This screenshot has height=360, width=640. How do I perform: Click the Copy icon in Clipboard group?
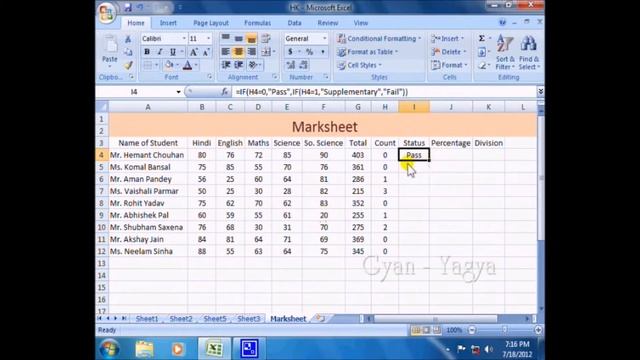point(128,52)
